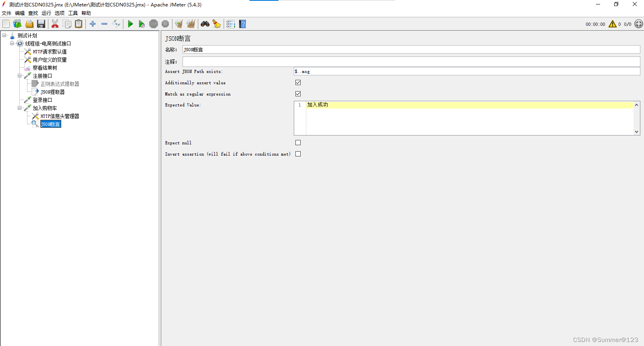Viewport: 644px width, 346px height.
Task: Click the Clear broom icon
Action: (x=179, y=24)
